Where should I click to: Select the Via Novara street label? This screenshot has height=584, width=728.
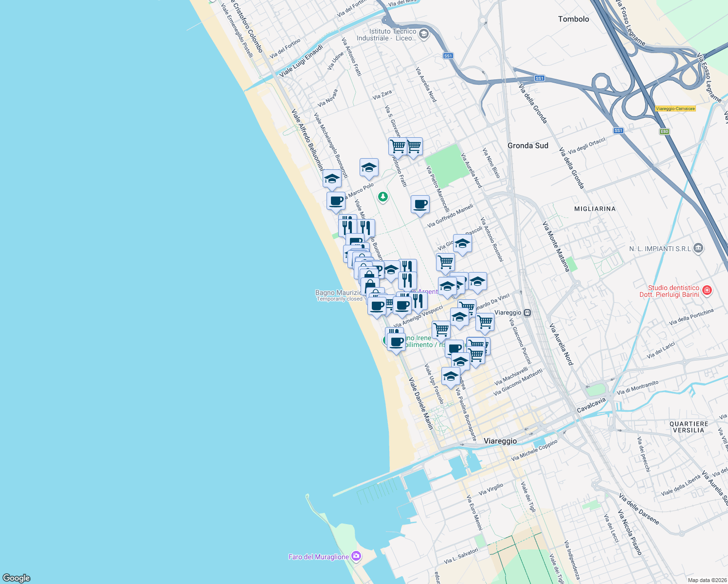(x=328, y=98)
